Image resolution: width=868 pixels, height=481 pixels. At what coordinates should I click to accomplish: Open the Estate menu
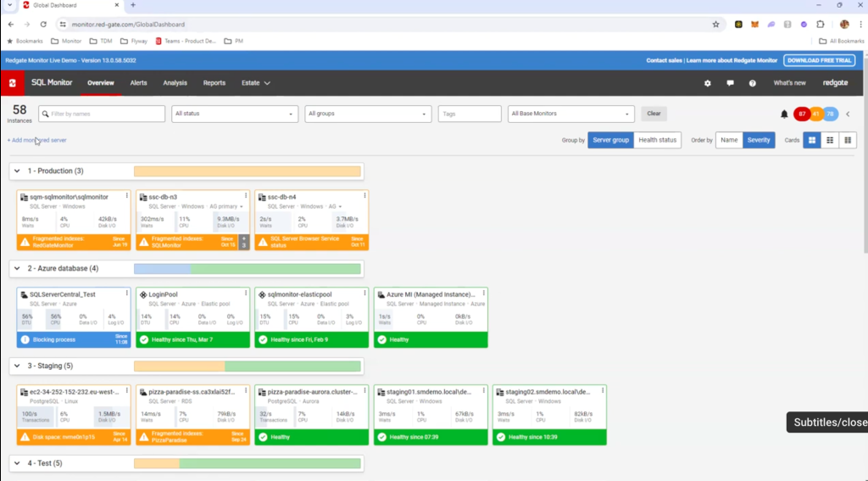tap(255, 83)
